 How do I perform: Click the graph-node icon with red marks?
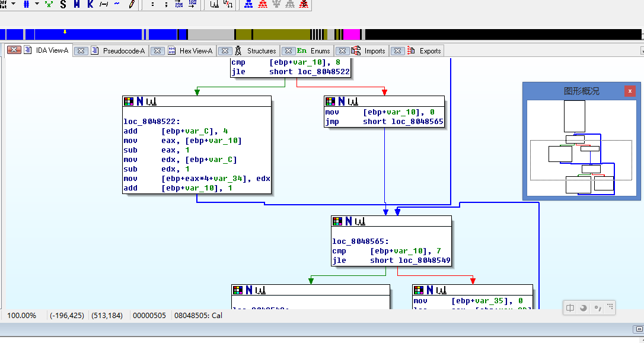228,4
